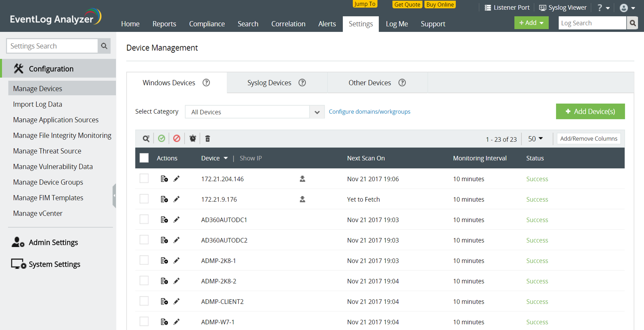
Task: Open the Correlation tab
Action: coord(288,24)
